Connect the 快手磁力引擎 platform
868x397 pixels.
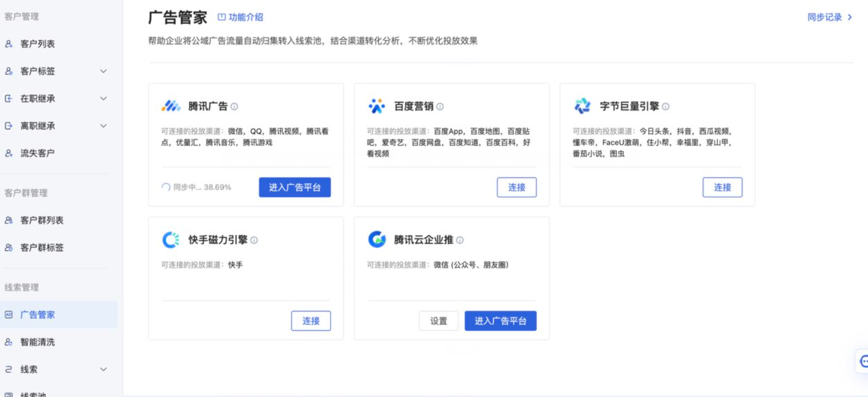click(x=311, y=321)
